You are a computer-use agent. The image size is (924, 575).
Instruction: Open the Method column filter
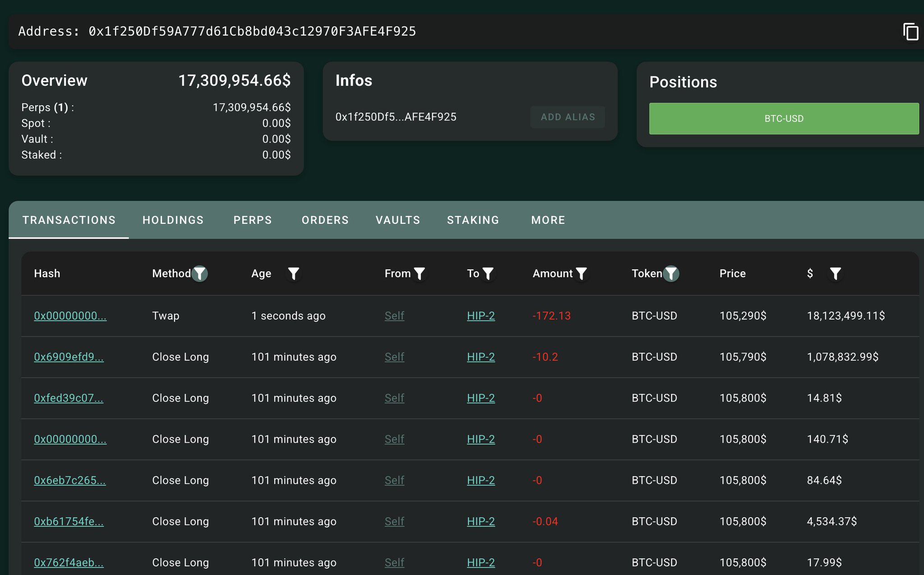pos(199,274)
